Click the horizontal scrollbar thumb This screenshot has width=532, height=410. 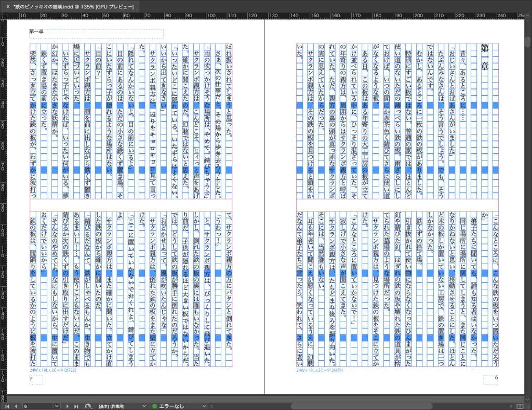(x=362, y=406)
